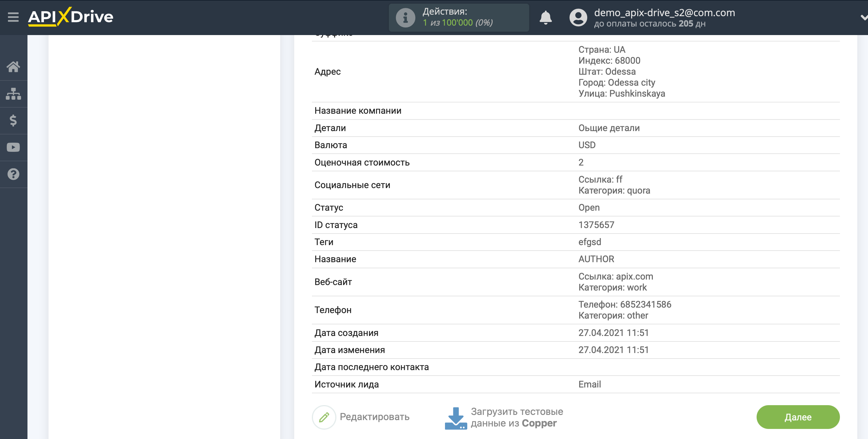Screen dimensions: 868x439
Task: Click the USD currency value
Action: tap(587, 145)
